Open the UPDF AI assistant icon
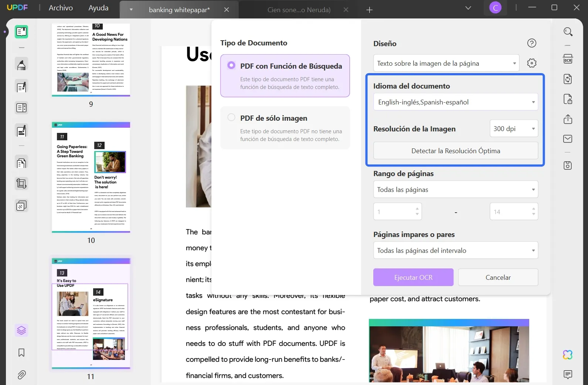This screenshot has height=385, width=588. click(568, 355)
